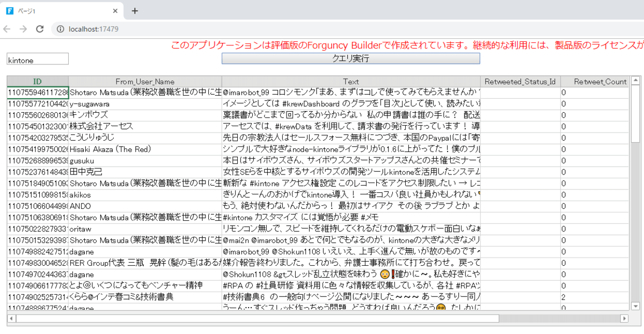Select the @imarobot_99 コロシモンク text cell

352,92
